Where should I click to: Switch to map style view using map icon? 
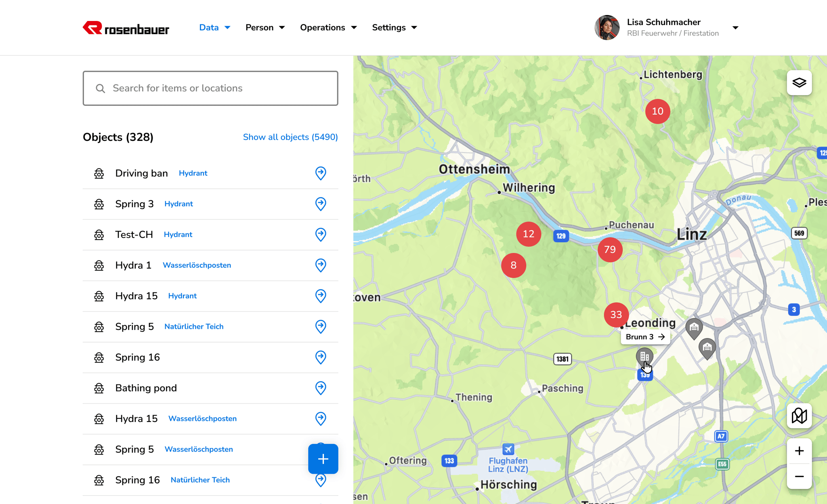point(799,416)
